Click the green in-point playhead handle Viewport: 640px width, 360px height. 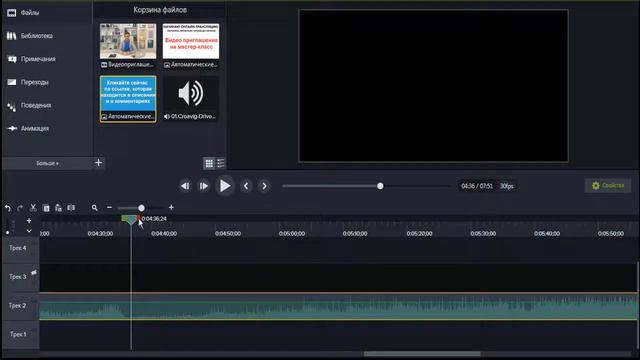pos(124,218)
